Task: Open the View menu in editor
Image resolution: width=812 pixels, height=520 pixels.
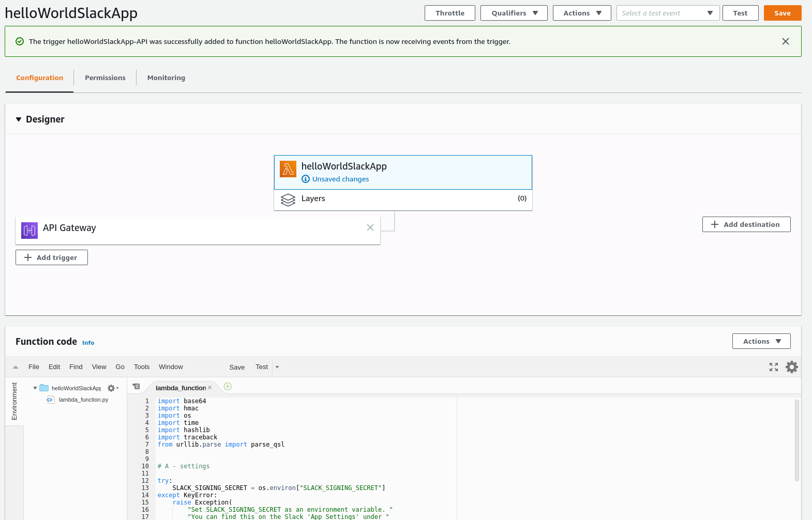Action: point(99,367)
